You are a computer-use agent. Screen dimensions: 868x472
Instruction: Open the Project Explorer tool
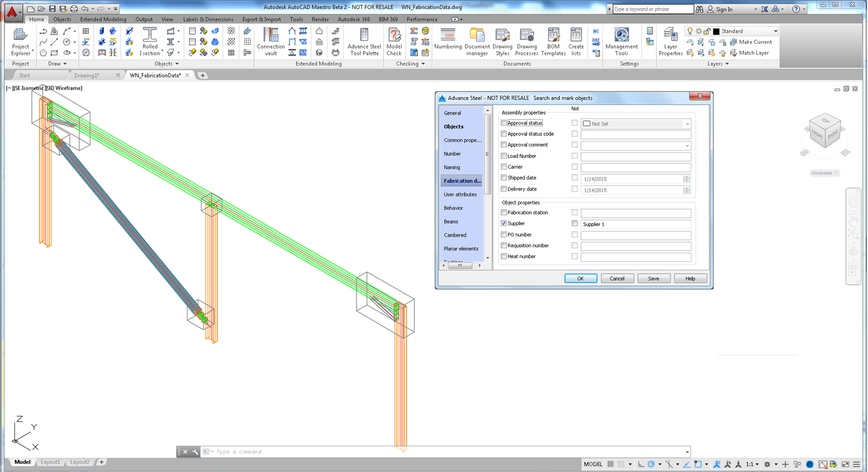20,42
